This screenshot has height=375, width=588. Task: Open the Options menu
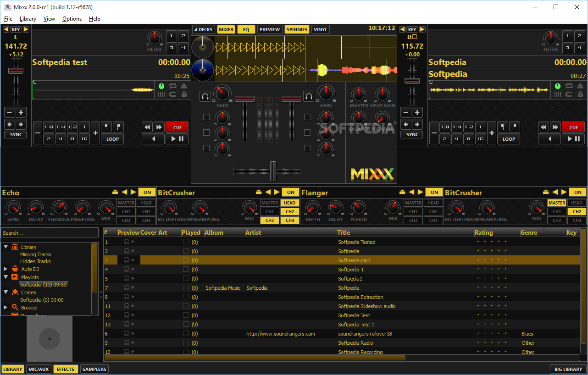[x=72, y=19]
